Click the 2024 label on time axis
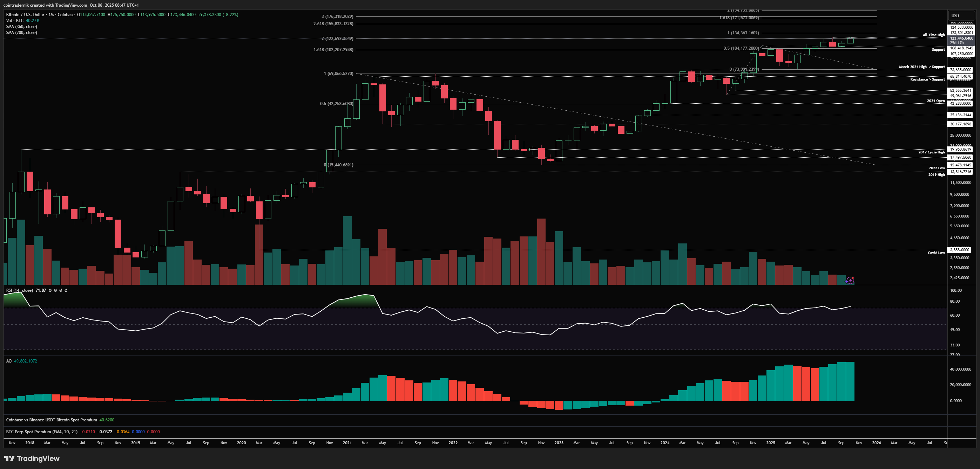The height and width of the screenshot is (469, 980). coord(665,443)
